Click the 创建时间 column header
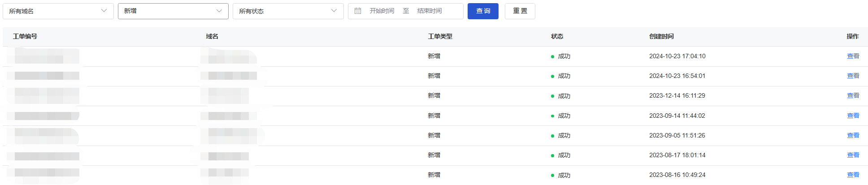868x185 pixels. click(x=661, y=36)
